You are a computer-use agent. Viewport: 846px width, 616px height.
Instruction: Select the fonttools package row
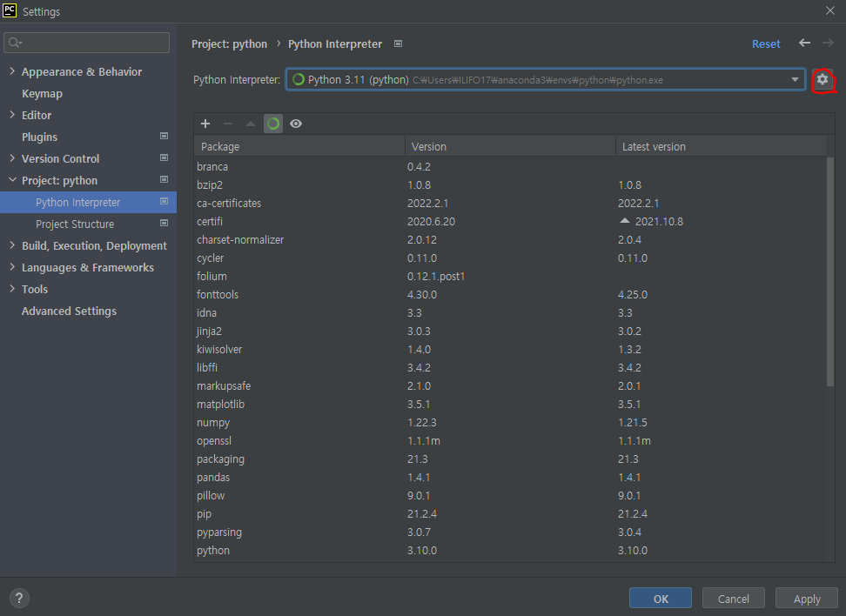[x=510, y=295]
